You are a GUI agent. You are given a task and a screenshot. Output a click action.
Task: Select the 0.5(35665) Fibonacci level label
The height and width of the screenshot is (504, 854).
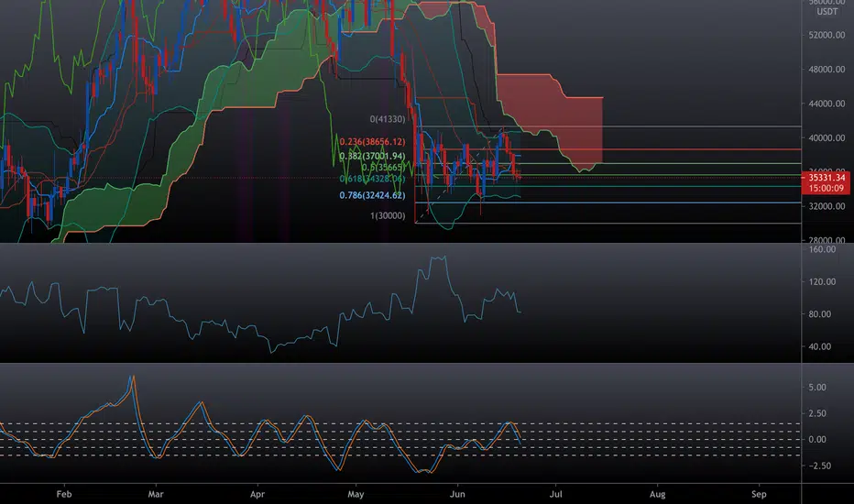point(383,168)
